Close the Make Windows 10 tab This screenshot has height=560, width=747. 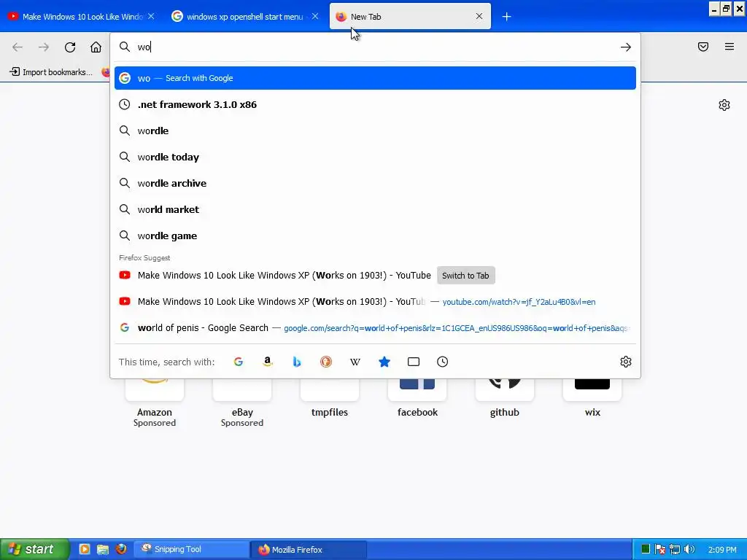[x=151, y=16]
